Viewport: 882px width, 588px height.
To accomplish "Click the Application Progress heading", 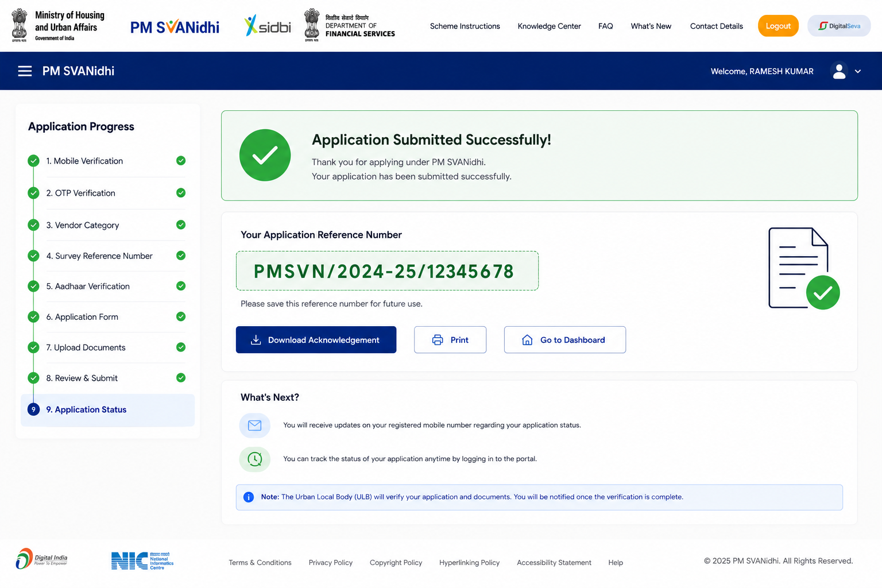I will point(81,127).
